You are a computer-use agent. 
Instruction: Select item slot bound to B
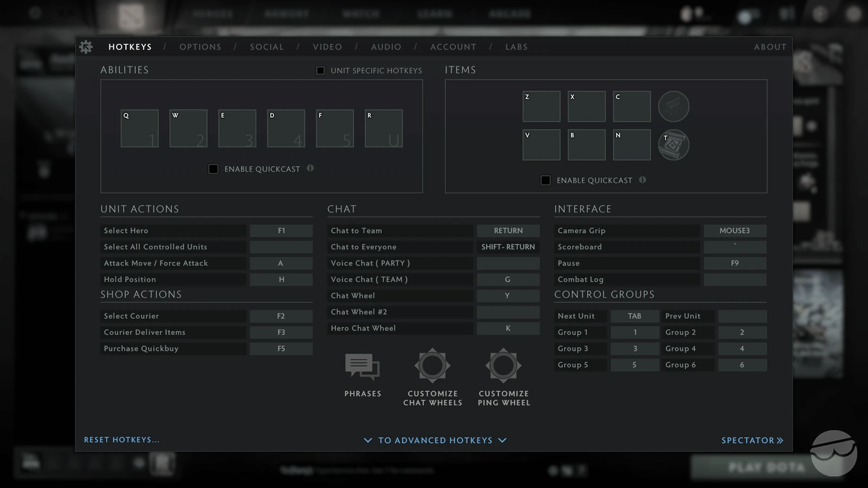pyautogui.click(x=586, y=145)
